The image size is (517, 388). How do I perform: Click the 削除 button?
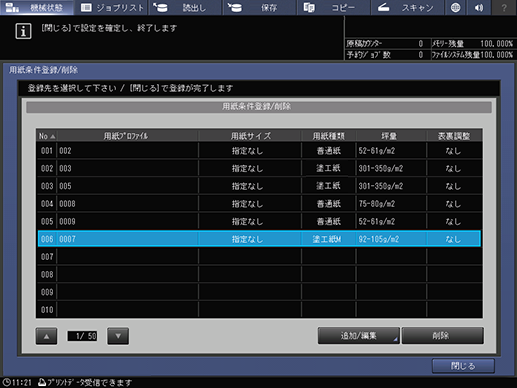pyautogui.click(x=442, y=335)
